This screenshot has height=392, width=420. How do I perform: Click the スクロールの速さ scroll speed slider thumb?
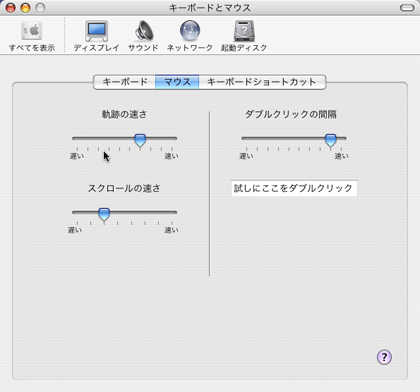click(104, 214)
